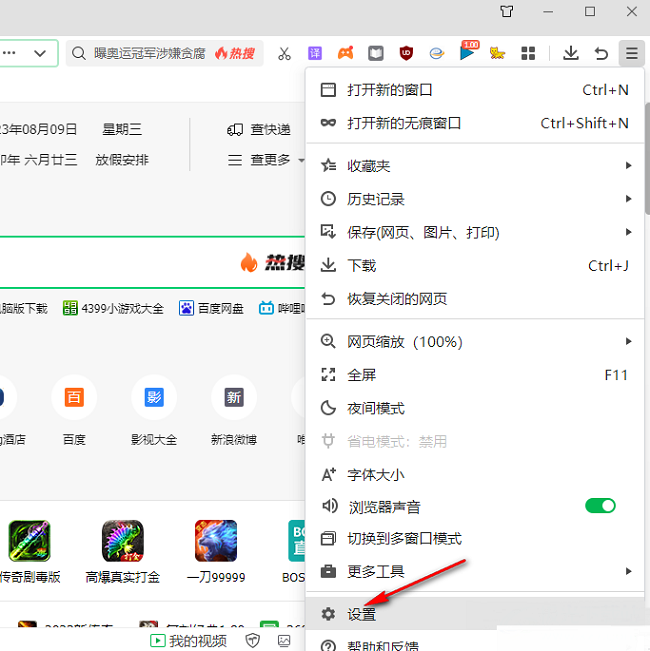650x651 pixels.
Task: Click 我的视频 in the status bar
Action: point(188,641)
